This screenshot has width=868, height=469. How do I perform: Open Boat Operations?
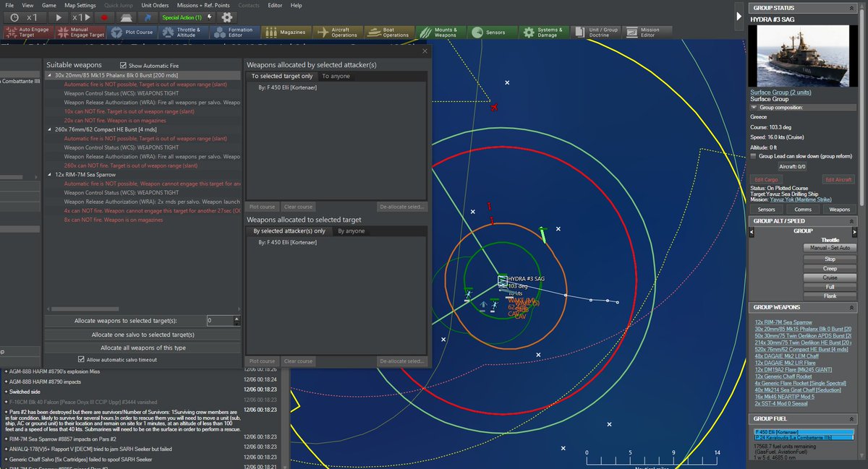(x=389, y=33)
